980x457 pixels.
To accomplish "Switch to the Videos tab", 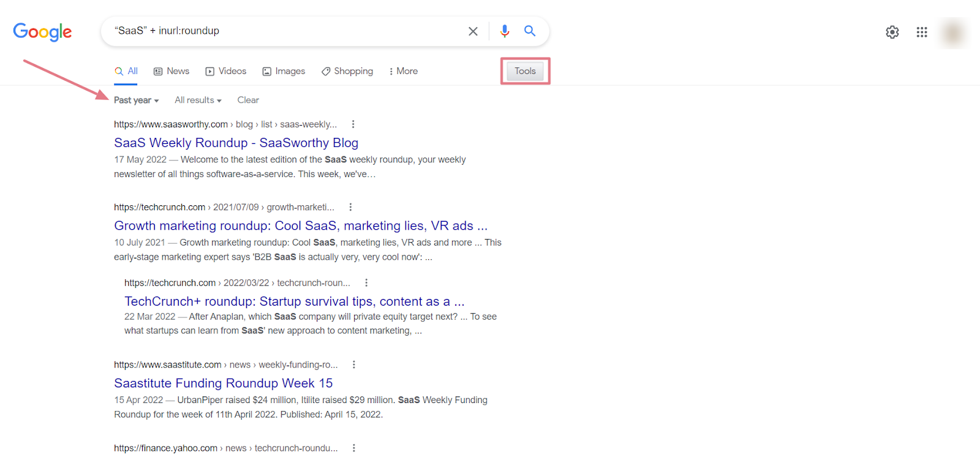I will [226, 71].
